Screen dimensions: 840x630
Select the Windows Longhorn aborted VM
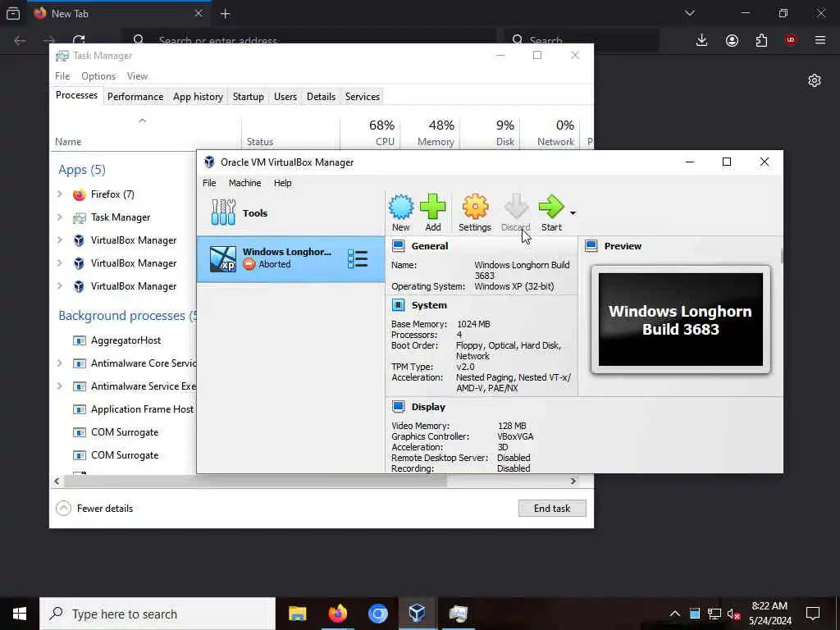[x=290, y=258]
